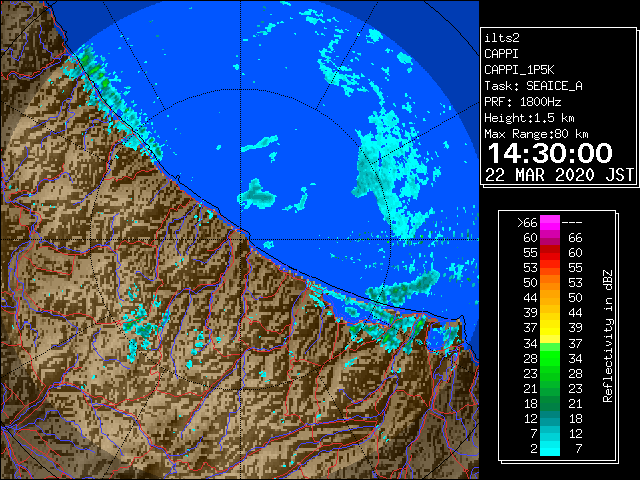Screen dimensions: 640x480
Task: Click the Height:1.5 km text
Action: [529, 118]
